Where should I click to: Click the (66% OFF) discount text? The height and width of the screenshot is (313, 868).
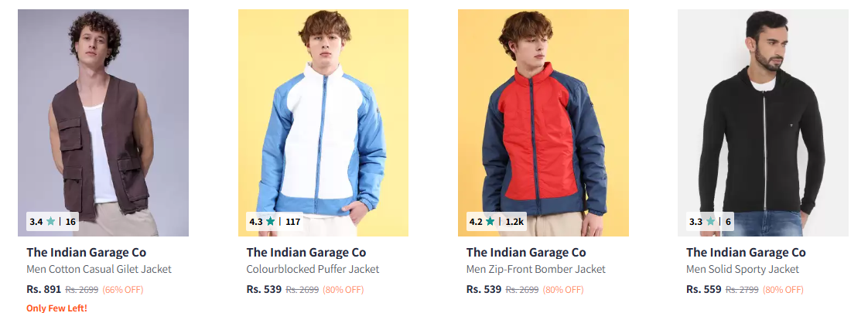123,289
